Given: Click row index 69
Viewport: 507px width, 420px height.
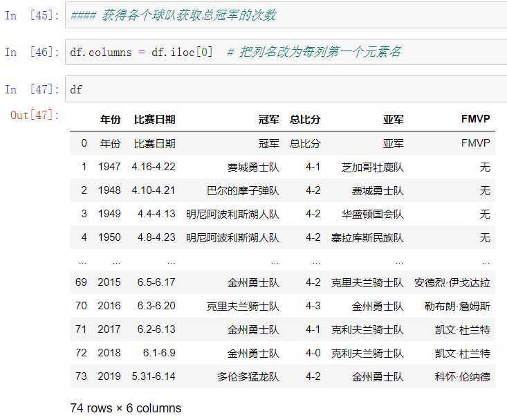Looking at the screenshot, I should tap(81, 282).
